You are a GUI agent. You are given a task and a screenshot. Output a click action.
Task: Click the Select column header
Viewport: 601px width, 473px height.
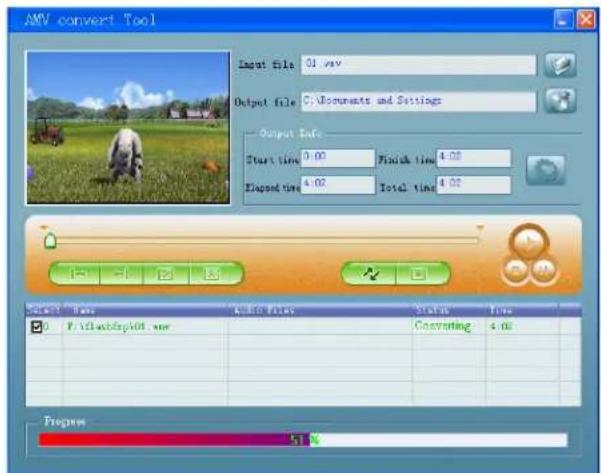click(44, 310)
